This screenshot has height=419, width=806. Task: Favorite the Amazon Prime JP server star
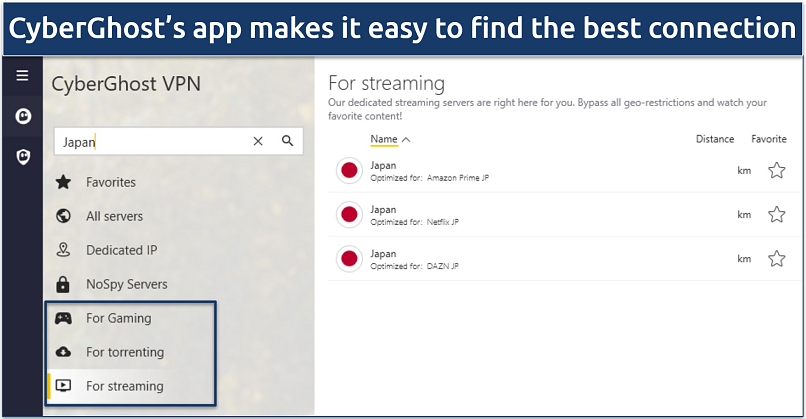(776, 171)
